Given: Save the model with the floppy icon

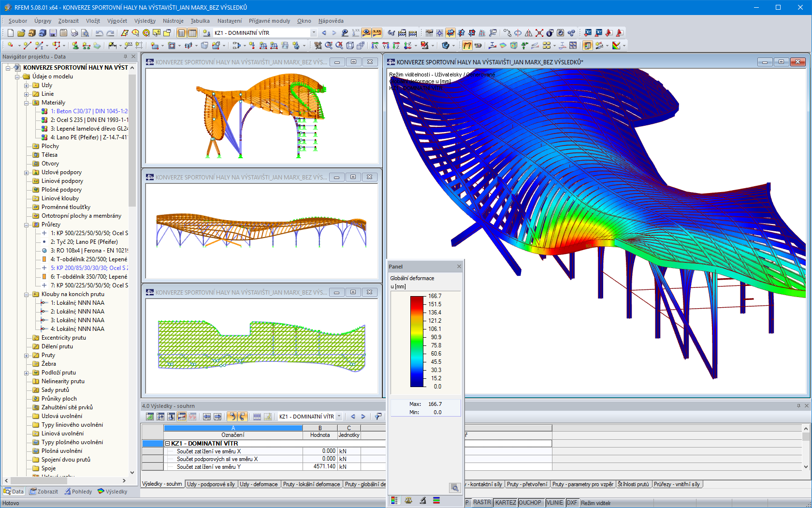Looking at the screenshot, I should tap(53, 33).
